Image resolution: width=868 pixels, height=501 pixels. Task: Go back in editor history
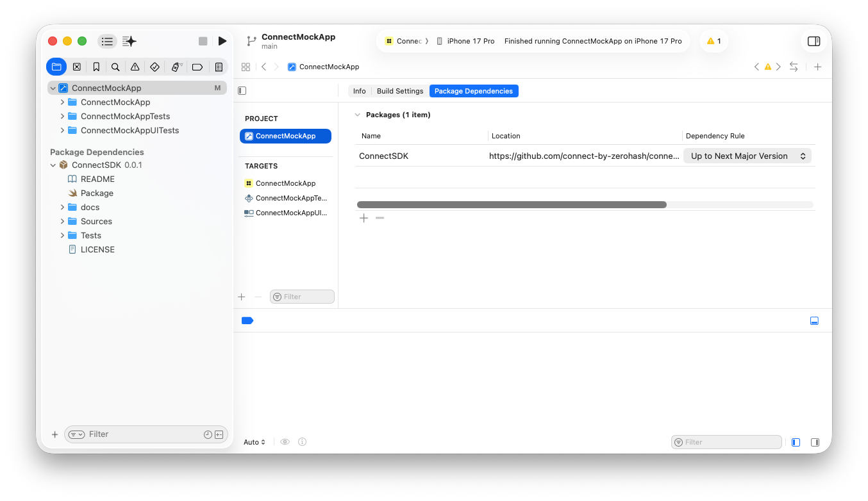263,67
